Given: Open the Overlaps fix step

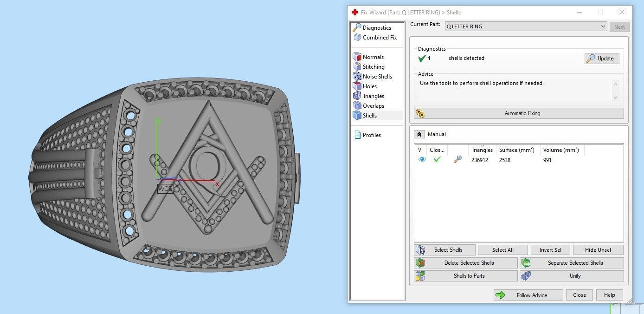Looking at the screenshot, I should coord(374,106).
